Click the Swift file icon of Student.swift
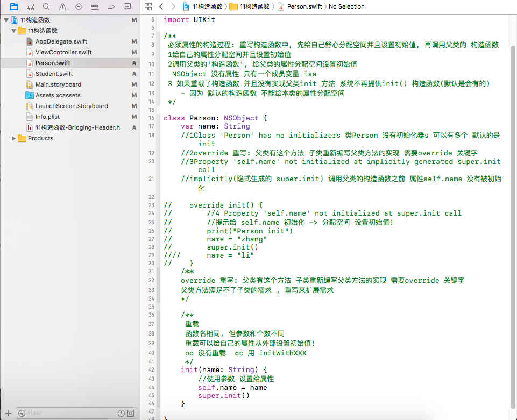The image size is (517, 420). 30,74
